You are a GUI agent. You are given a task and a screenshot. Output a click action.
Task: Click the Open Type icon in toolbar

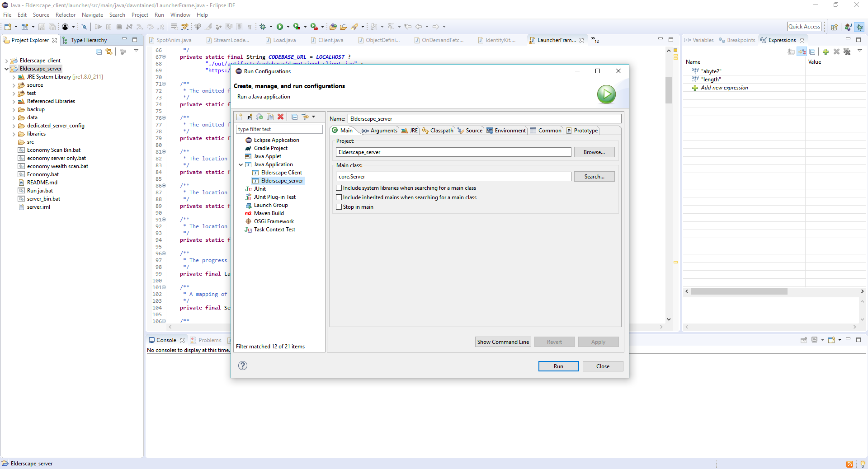333,27
